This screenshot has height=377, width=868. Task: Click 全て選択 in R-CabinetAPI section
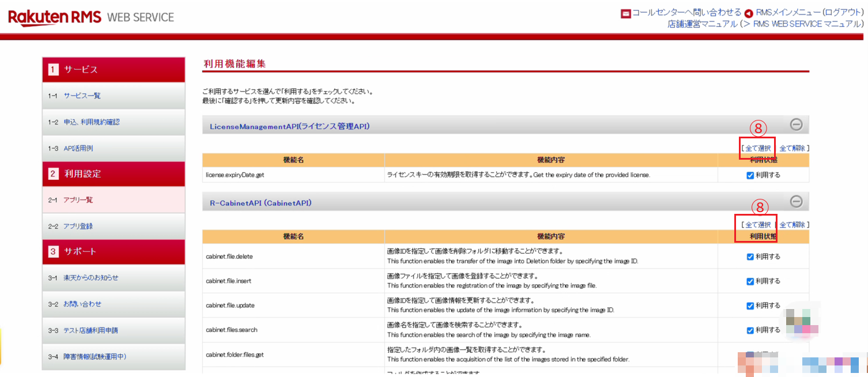(x=758, y=225)
